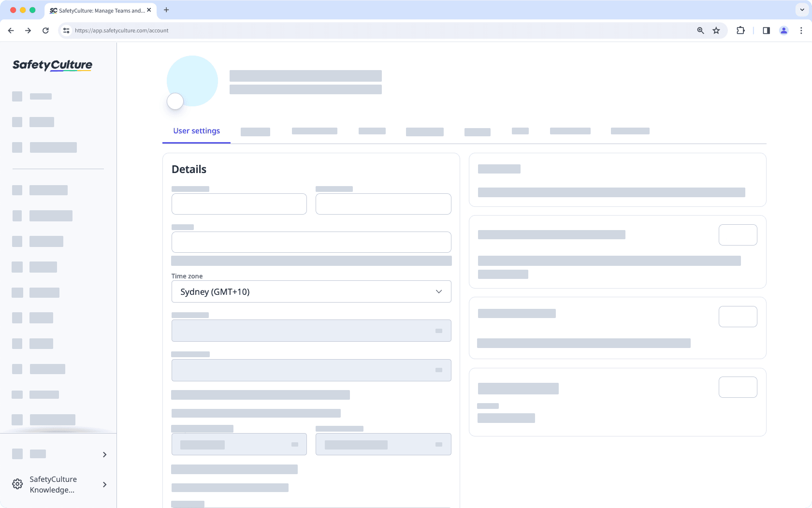Click inside the address bar
Screen dimensions: 812x508
(x=193, y=30)
